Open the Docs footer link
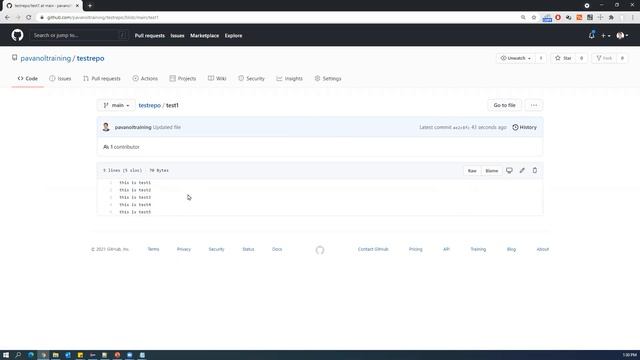The image size is (640, 360). [277, 249]
